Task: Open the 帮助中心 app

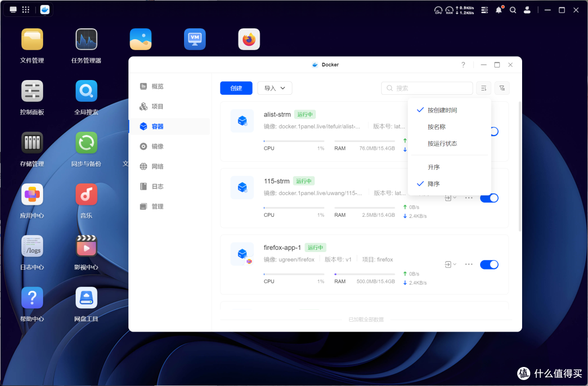Action: click(x=32, y=298)
